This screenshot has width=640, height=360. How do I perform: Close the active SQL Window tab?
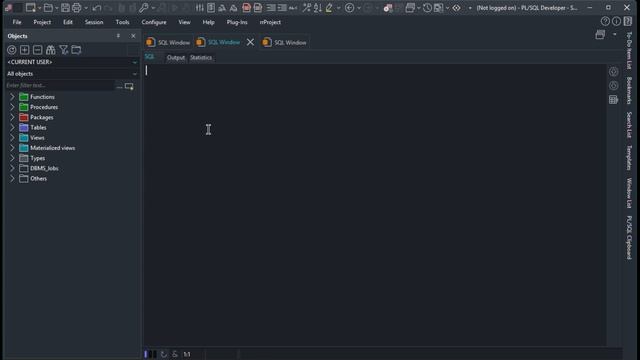pos(250,42)
